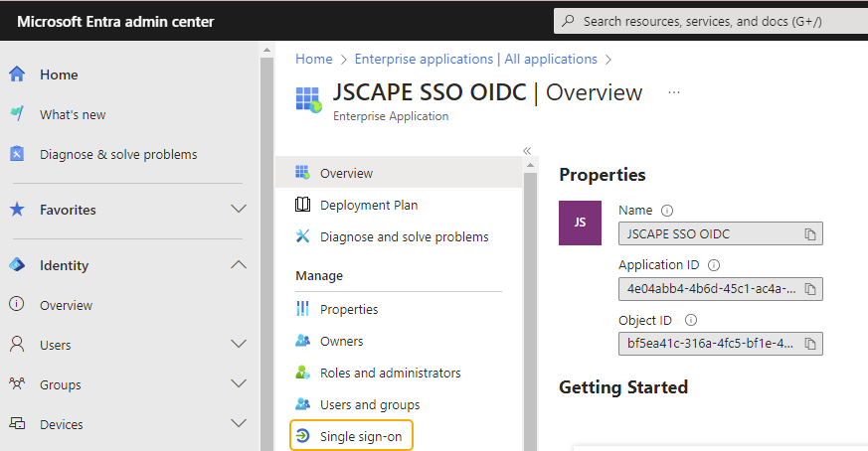
Task: Click the Properties bars icon
Action: [x=302, y=309]
